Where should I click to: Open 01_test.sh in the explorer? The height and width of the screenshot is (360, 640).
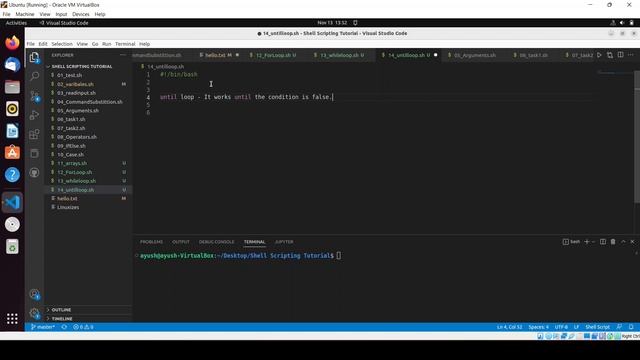69,75
